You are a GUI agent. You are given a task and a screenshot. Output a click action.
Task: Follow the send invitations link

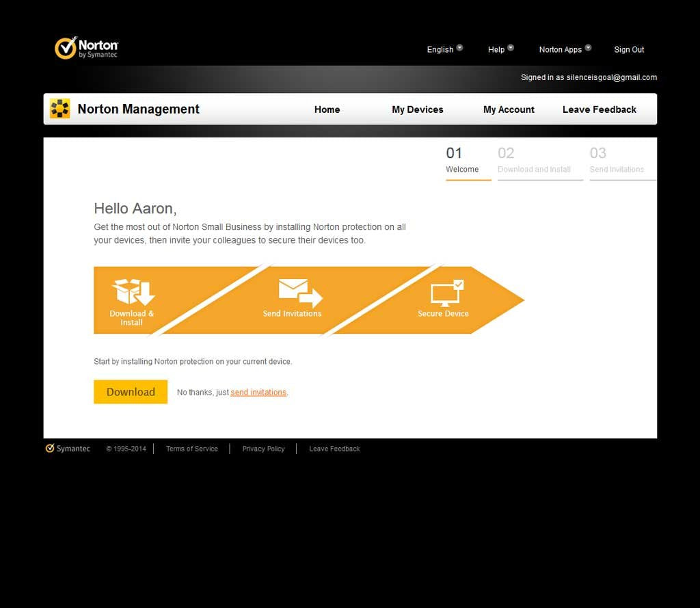coord(258,393)
